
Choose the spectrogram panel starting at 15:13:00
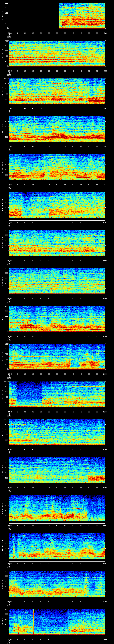pos(57,357)
